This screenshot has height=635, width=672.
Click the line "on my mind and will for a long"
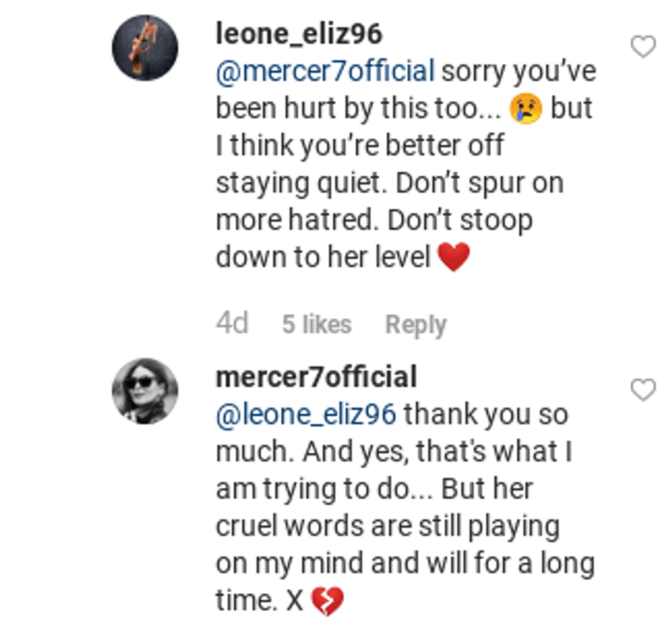[x=405, y=564]
